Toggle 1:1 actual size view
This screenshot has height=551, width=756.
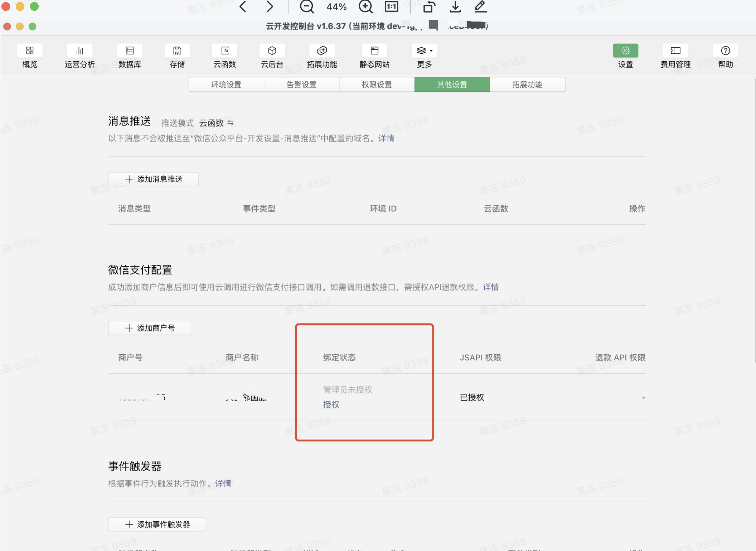[391, 6]
